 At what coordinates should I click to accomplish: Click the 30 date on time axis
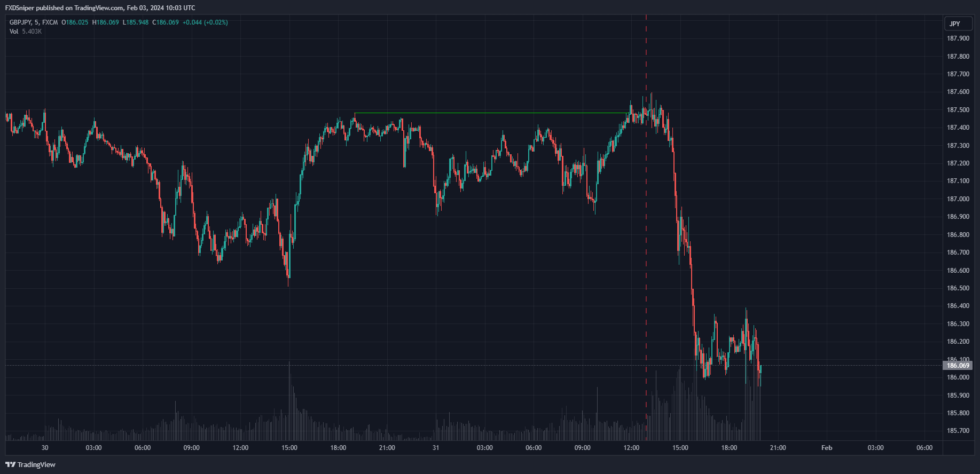[x=45, y=448]
